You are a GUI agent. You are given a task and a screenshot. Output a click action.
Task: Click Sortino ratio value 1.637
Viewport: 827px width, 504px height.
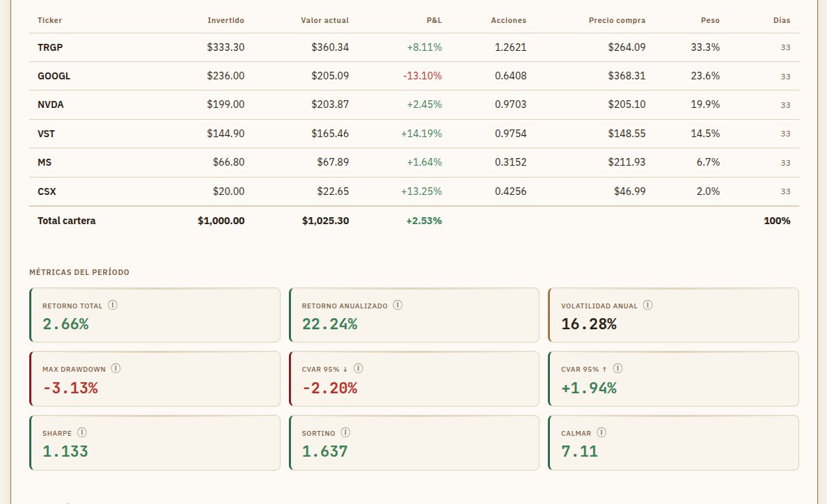[x=325, y=451]
